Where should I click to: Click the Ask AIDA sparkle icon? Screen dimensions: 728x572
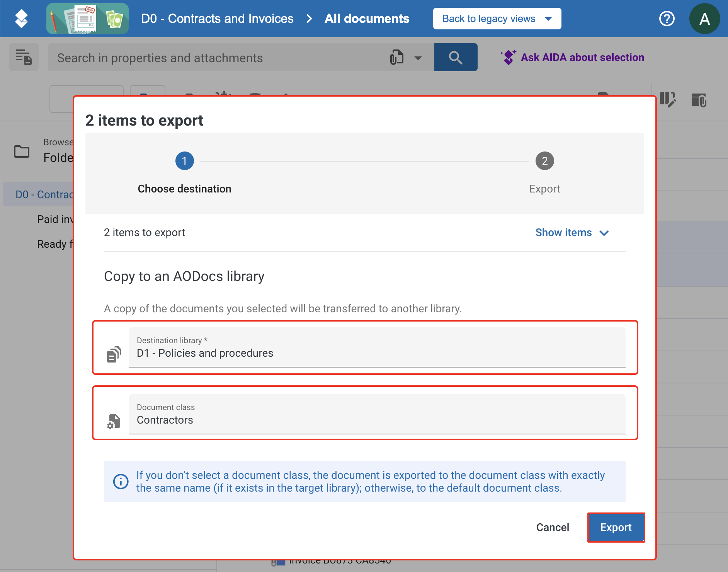(508, 57)
